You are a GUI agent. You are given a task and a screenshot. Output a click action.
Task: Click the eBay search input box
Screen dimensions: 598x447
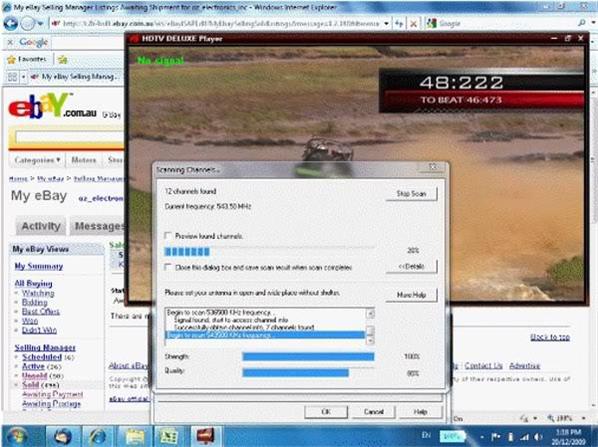(x=69, y=137)
